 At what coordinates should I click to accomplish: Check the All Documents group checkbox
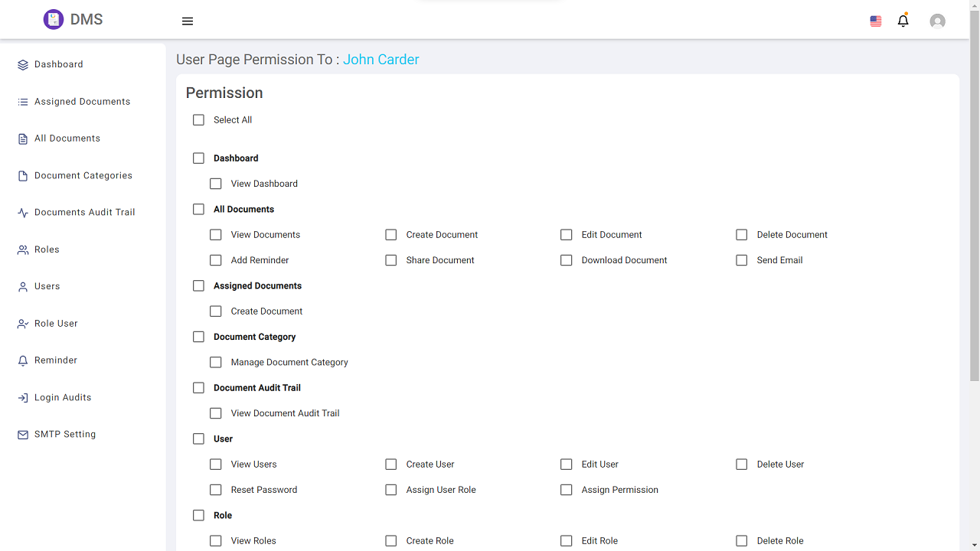coord(199,210)
